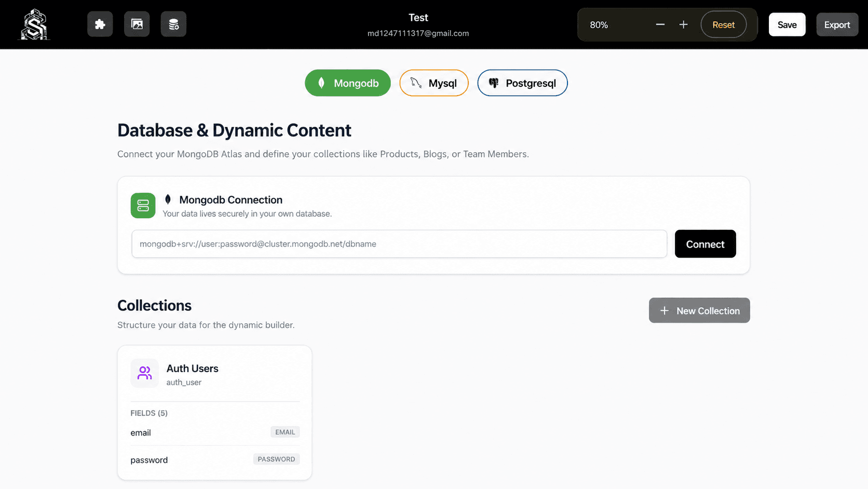868x489 pixels.
Task: Switch to the Postgresql tab
Action: (522, 83)
